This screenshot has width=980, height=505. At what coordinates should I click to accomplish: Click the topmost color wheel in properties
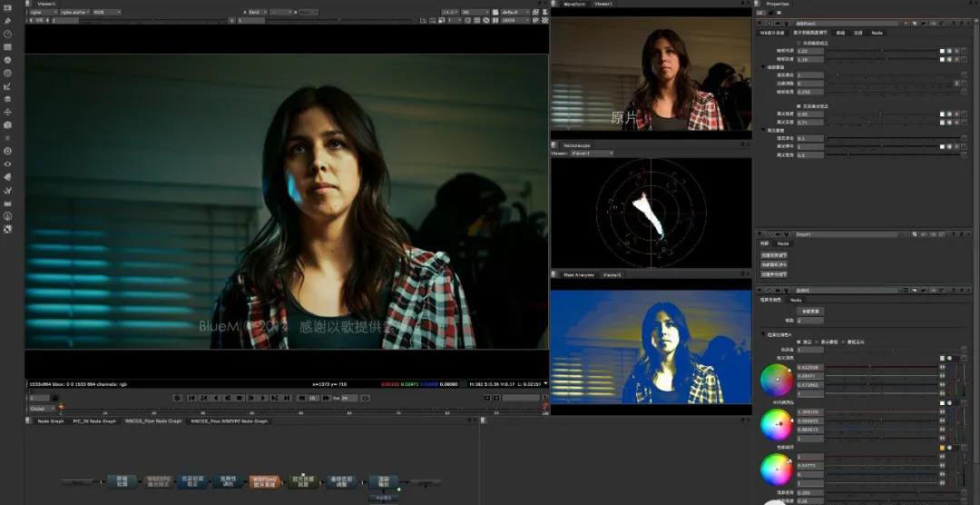click(776, 380)
